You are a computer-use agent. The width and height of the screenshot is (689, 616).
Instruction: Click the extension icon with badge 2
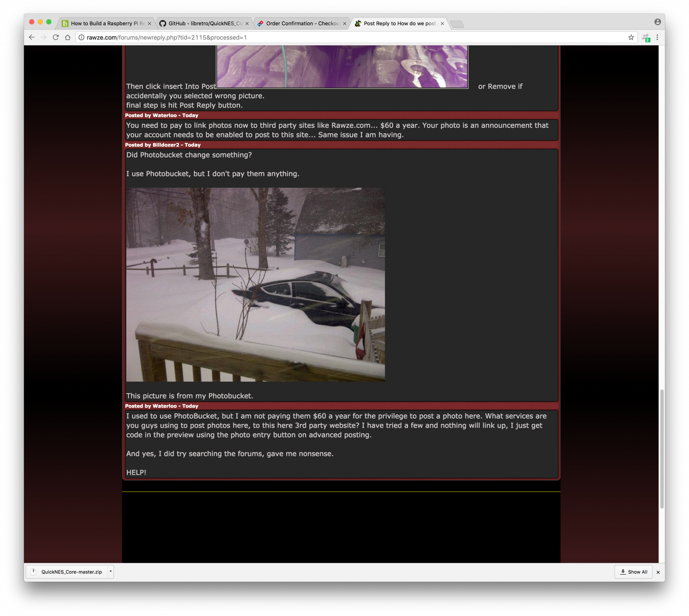point(646,38)
